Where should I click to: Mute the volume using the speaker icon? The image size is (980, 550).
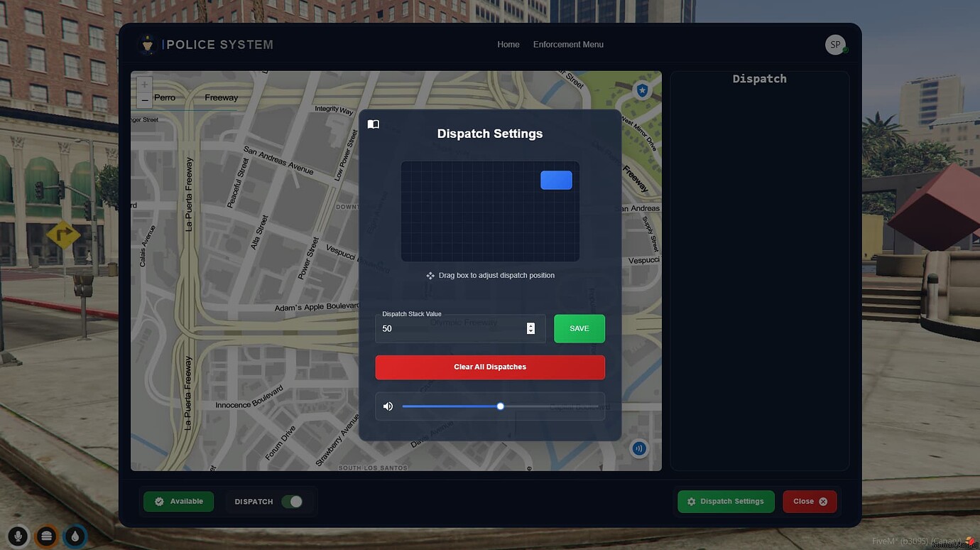point(388,406)
